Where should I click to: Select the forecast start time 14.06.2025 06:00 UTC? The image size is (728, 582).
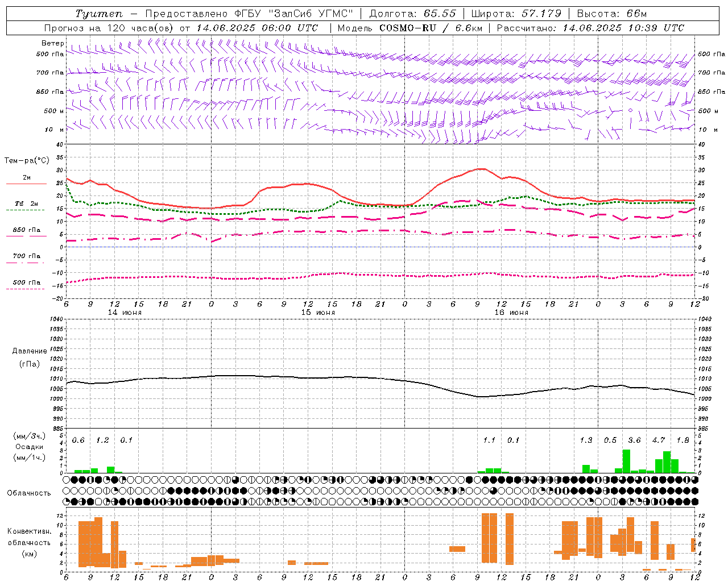click(257, 28)
